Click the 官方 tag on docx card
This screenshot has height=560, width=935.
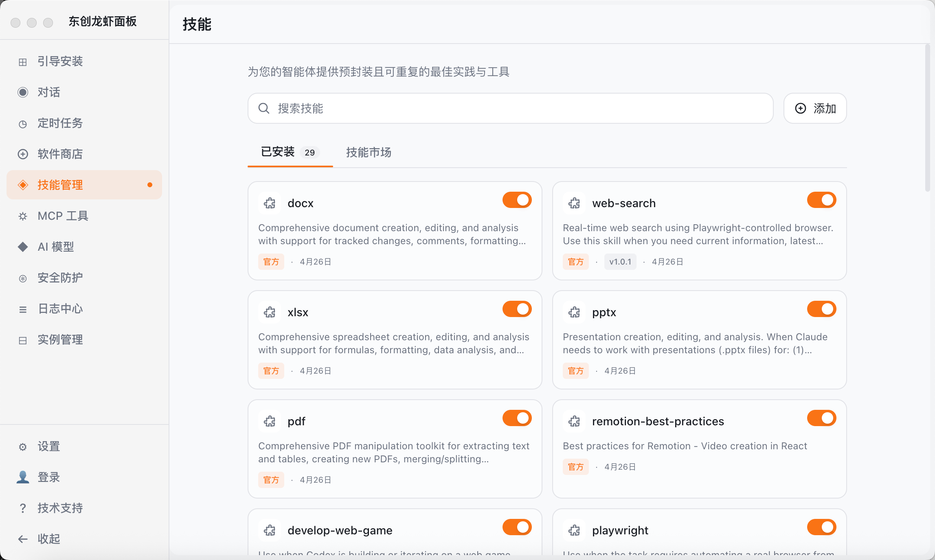click(x=271, y=262)
